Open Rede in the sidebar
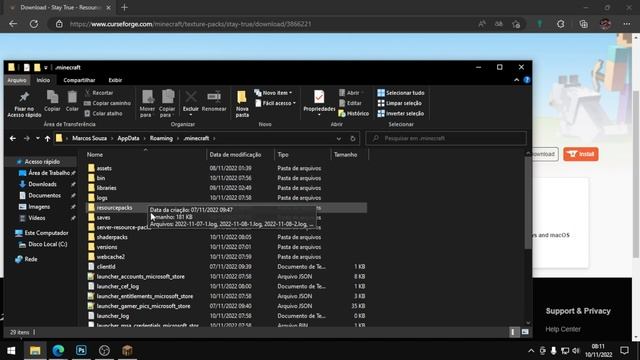This screenshot has height=360, width=640. 31,259
